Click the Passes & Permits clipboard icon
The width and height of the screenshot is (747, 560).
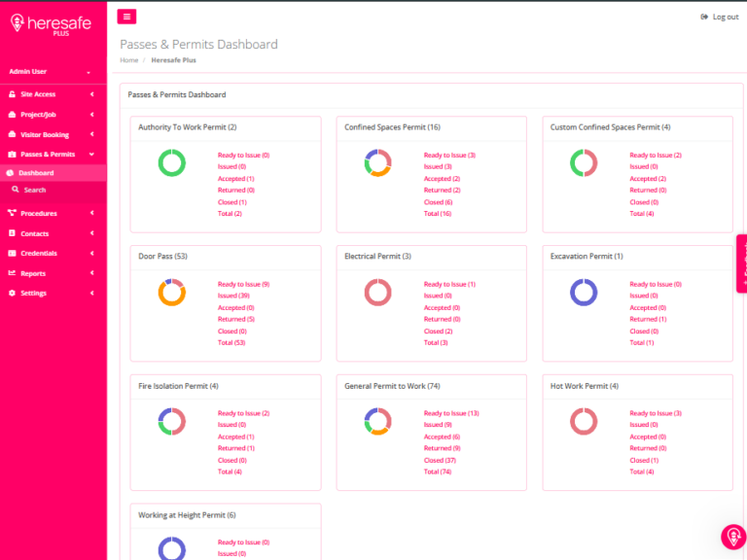point(12,155)
